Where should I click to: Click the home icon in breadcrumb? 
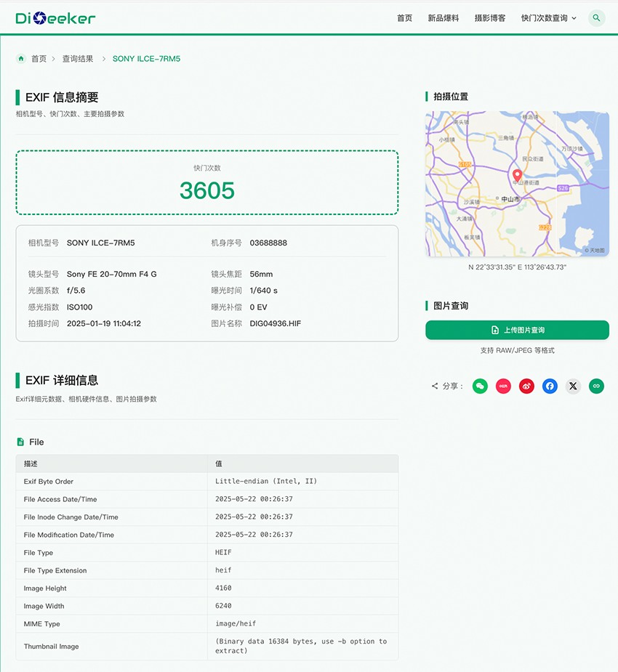click(21, 58)
